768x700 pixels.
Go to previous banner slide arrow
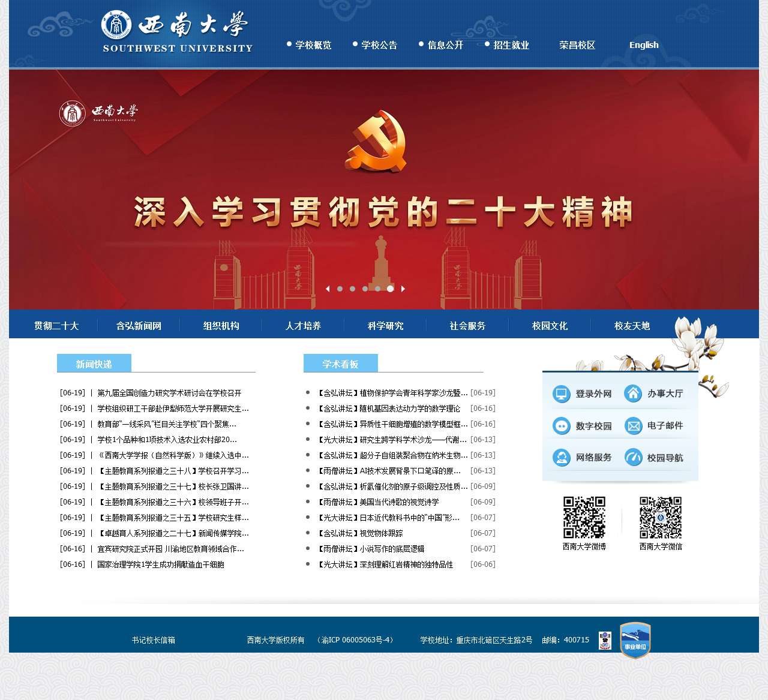328,289
